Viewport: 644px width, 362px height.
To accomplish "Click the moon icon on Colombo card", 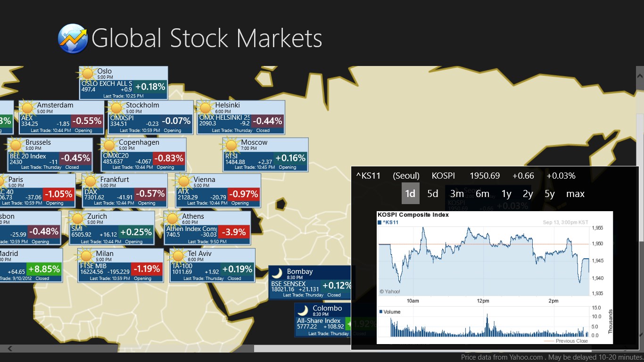I will point(304,310).
